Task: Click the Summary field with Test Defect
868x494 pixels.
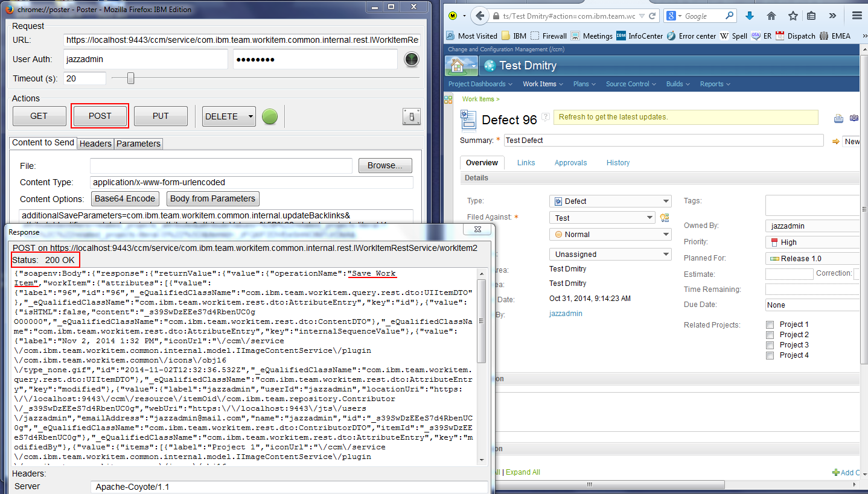Action: click(664, 141)
